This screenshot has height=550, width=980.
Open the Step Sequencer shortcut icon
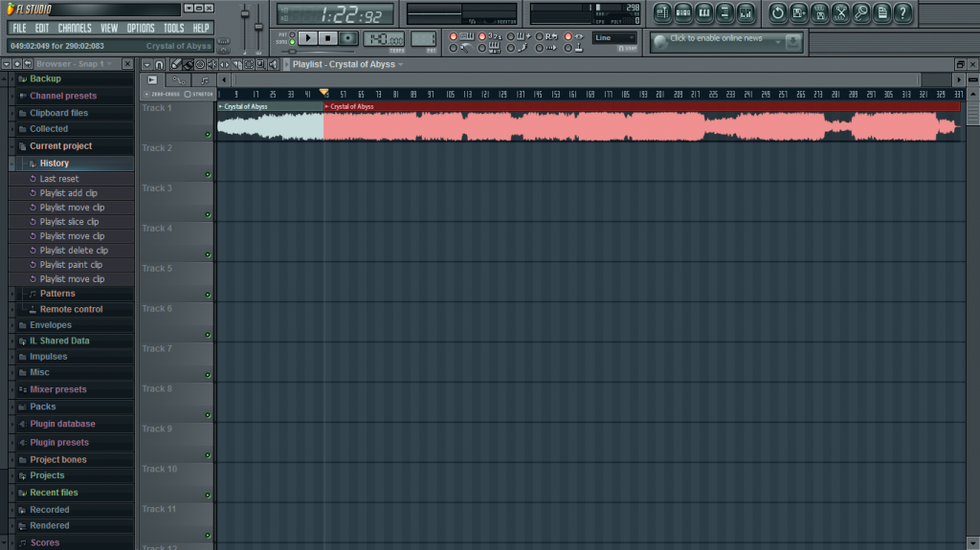pyautogui.click(x=683, y=12)
